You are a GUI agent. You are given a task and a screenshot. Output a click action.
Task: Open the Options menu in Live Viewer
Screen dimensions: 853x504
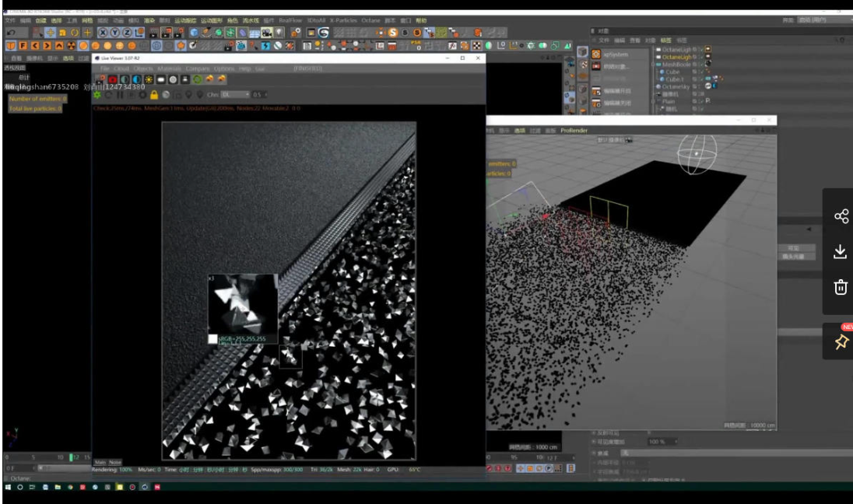coord(223,68)
